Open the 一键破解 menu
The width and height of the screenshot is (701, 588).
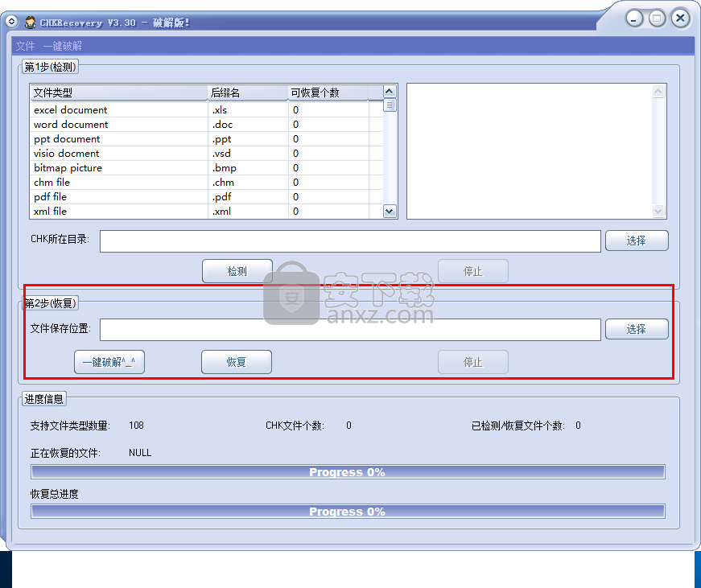click(x=63, y=46)
